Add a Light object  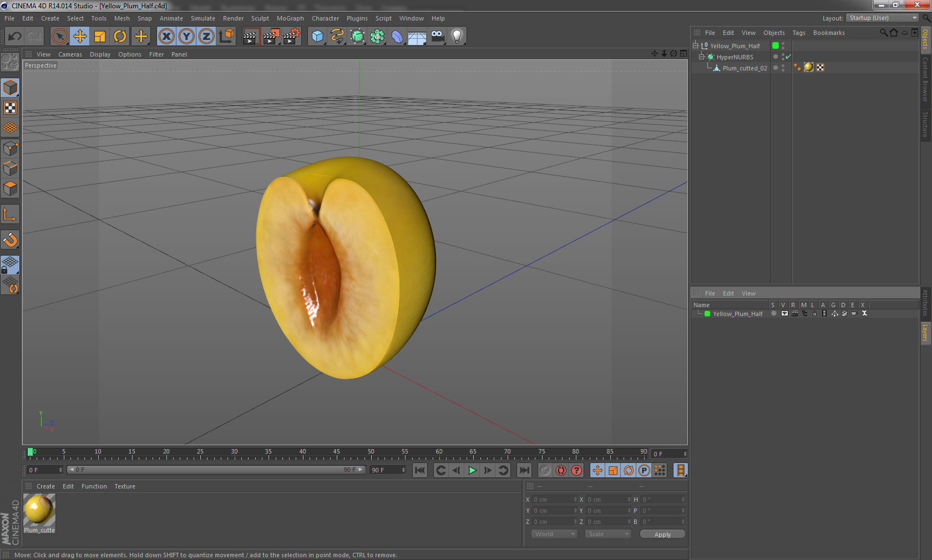tap(457, 37)
